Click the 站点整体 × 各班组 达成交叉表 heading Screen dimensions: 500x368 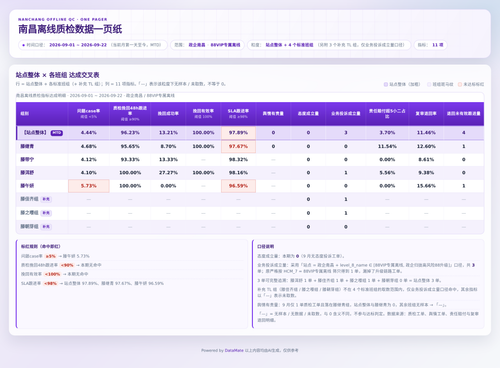(x=57, y=75)
